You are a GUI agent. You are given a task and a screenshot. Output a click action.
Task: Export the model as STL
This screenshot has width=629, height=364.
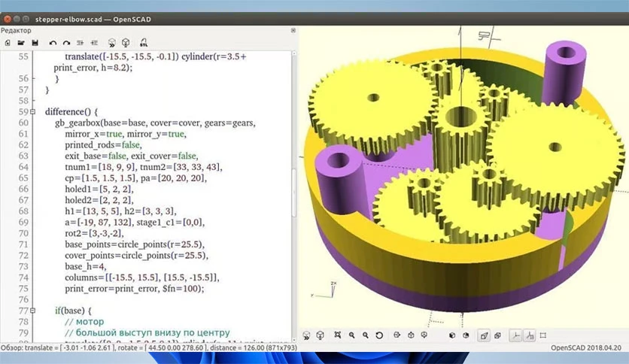(144, 43)
